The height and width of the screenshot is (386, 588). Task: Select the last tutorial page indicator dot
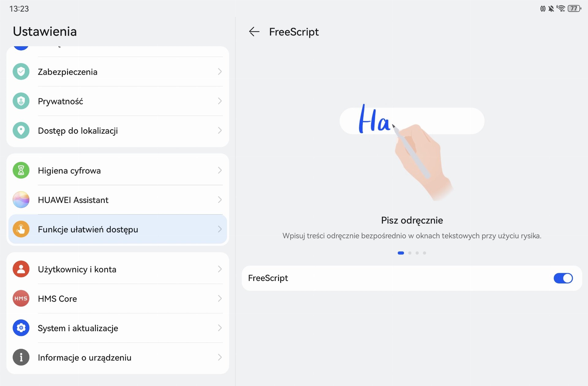[x=424, y=253]
